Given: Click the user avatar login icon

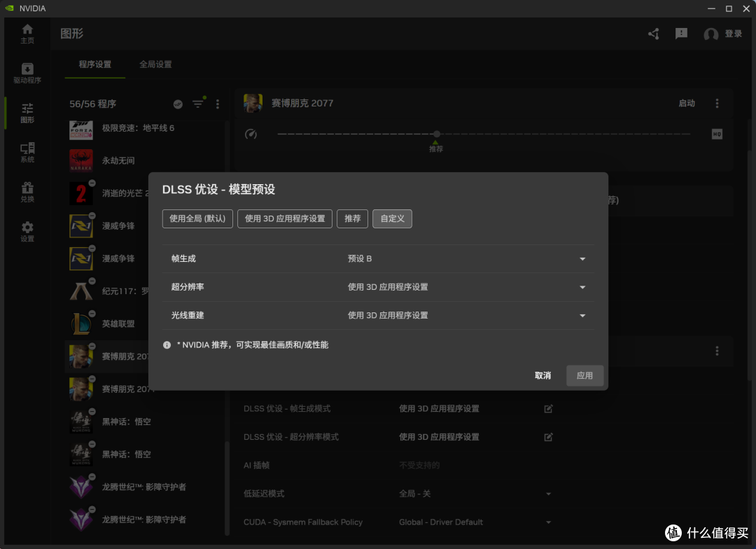Looking at the screenshot, I should coord(710,34).
